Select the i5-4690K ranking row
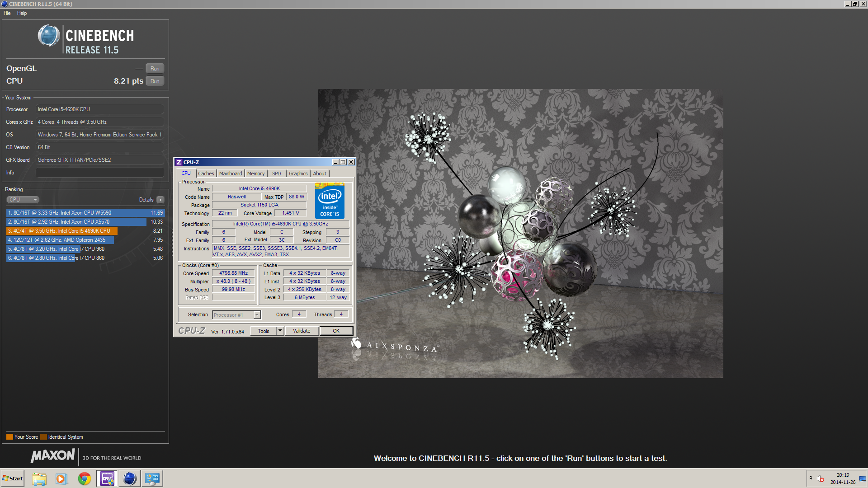Screen dimensions: 868x488 [x=85, y=231]
